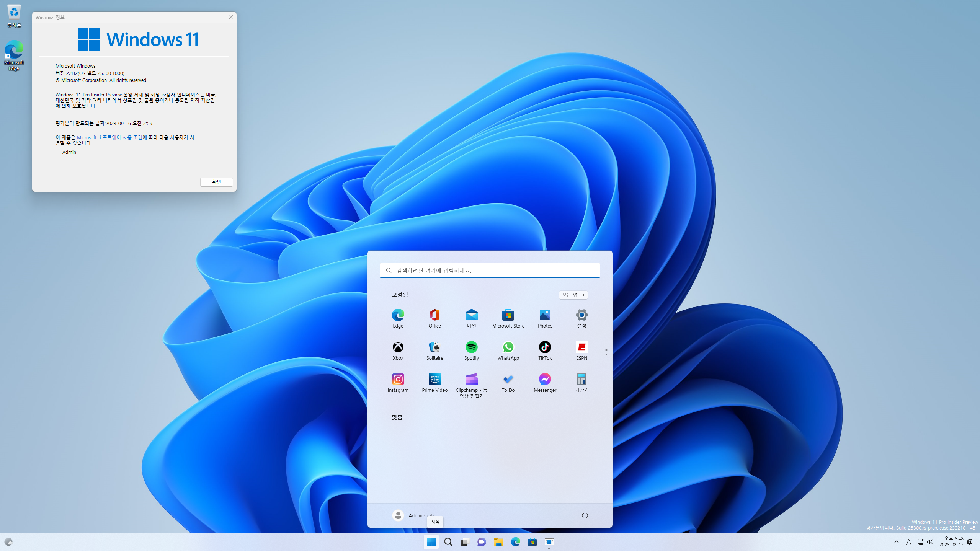
Task: Launch Instagram from Start menu
Action: (x=398, y=380)
